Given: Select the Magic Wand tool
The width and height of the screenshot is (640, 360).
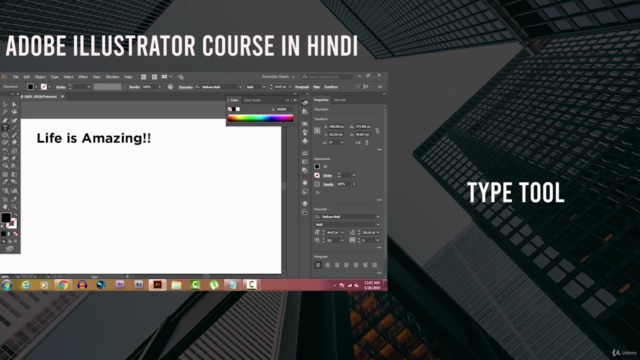Looking at the screenshot, I should (x=5, y=112).
